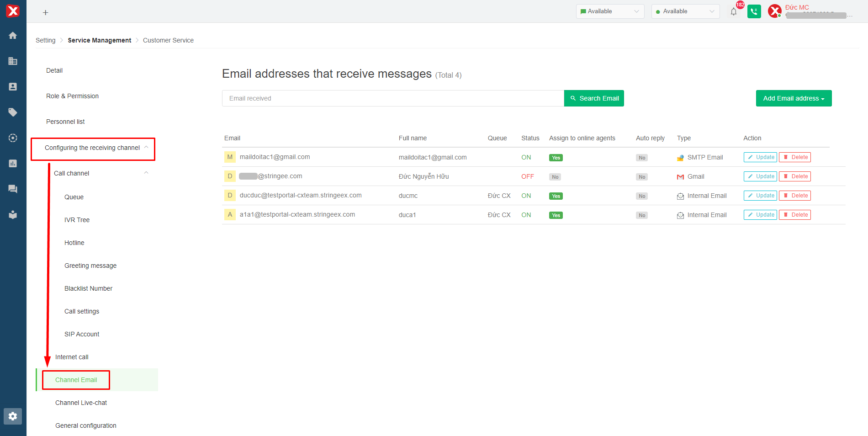Toggle the Yes assign badge for ducduc email
This screenshot has height=436, width=868.
(x=556, y=196)
